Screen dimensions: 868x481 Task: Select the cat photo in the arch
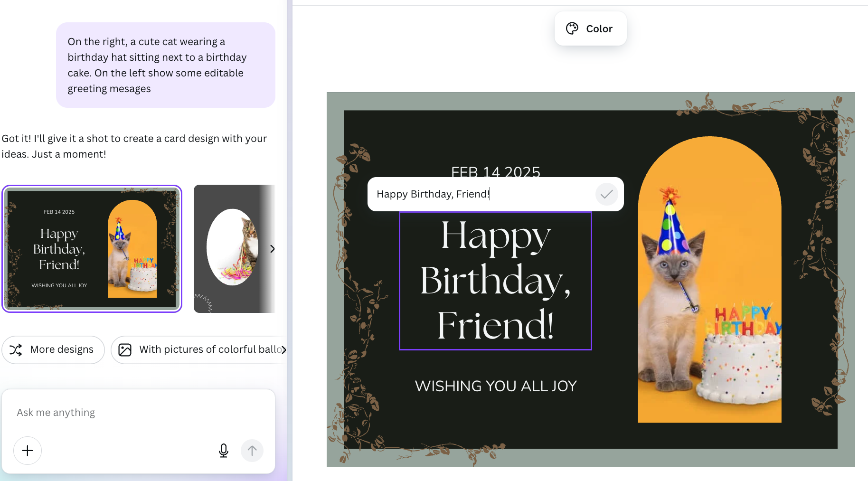pos(709,280)
